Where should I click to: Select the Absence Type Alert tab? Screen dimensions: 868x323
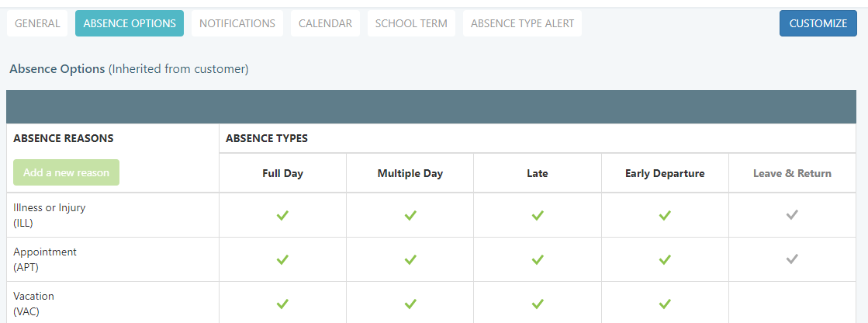pos(522,23)
